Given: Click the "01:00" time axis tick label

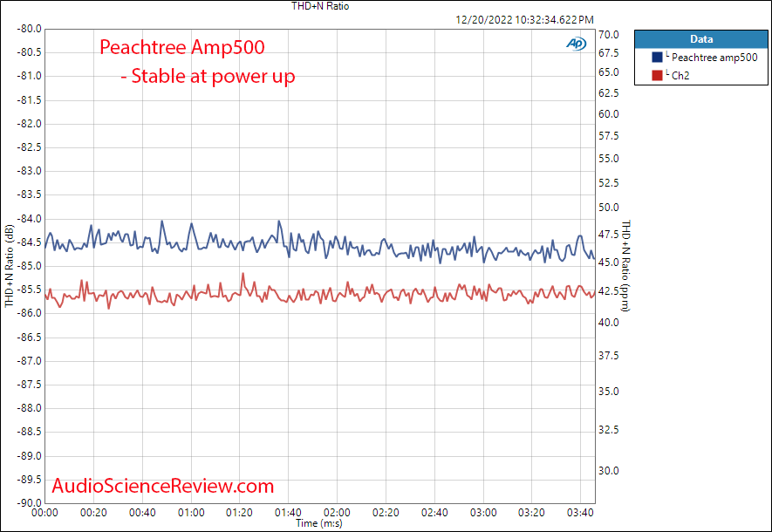Looking at the screenshot, I should (x=191, y=513).
